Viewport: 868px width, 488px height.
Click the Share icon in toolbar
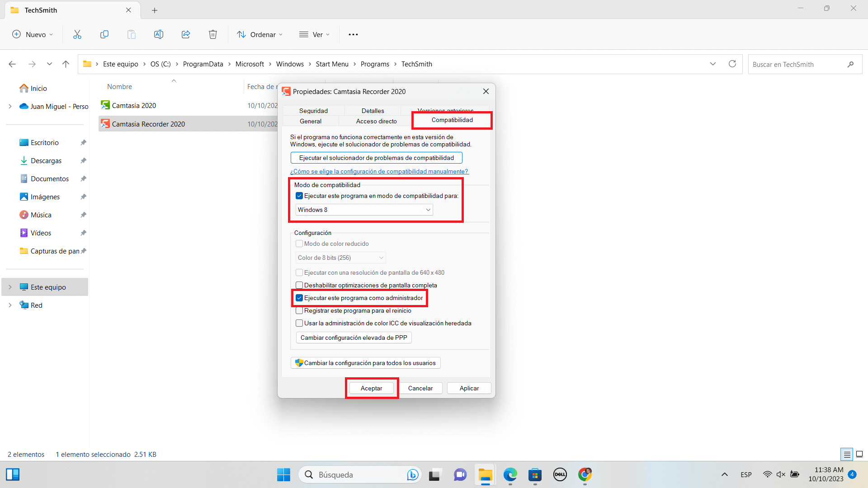point(186,34)
